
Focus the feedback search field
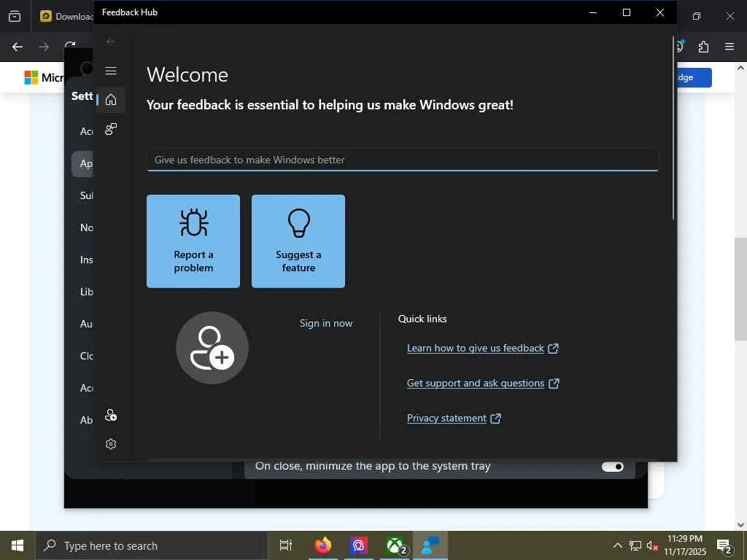click(403, 160)
